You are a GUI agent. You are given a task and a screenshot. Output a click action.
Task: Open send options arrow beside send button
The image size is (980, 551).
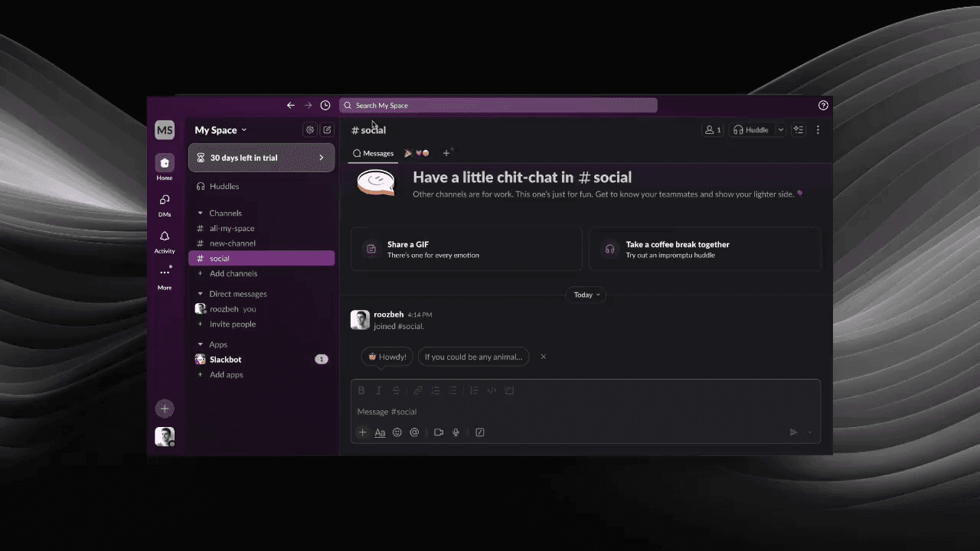click(x=809, y=432)
